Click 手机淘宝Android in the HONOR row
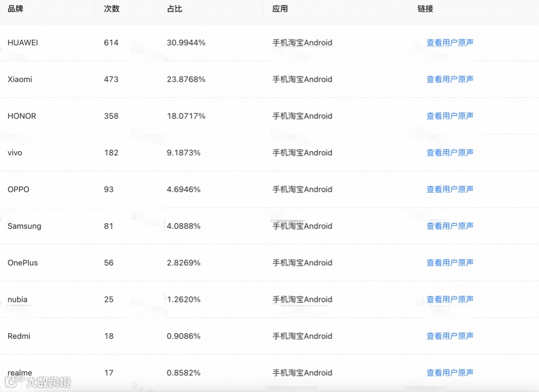The image size is (539, 392). (303, 116)
